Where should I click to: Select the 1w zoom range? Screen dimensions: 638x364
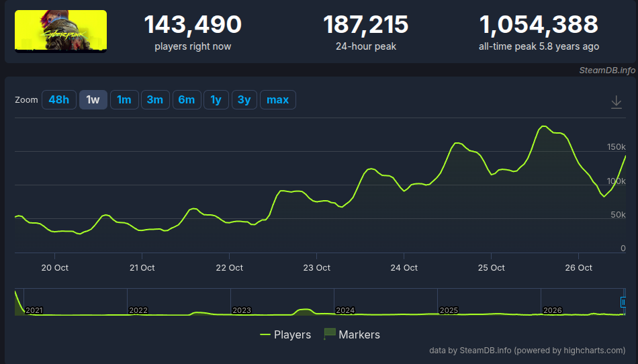point(93,99)
